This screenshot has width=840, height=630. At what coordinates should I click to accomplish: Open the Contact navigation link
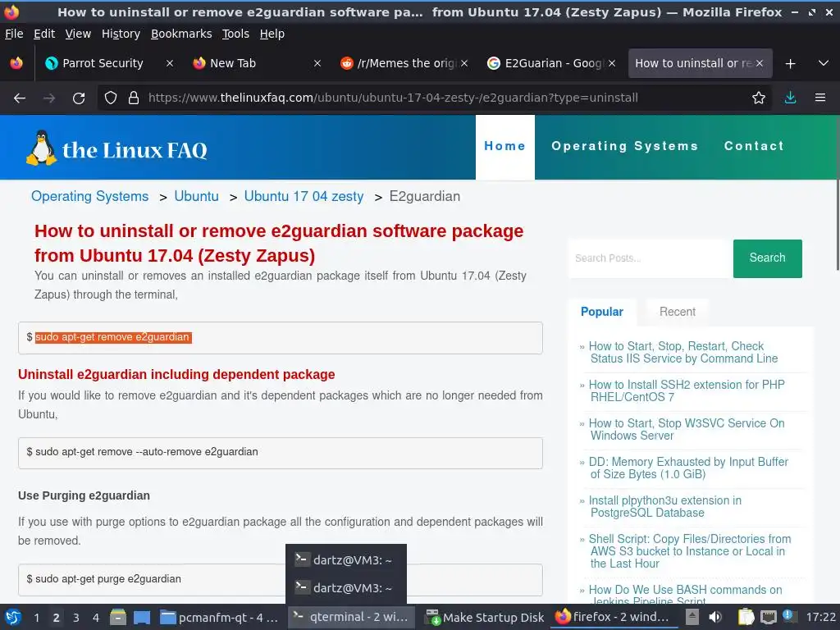coord(754,146)
